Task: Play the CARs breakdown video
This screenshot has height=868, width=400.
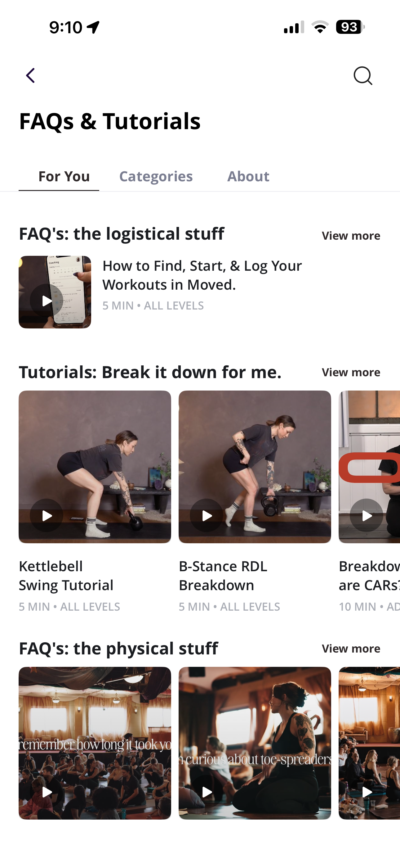Action: [366, 515]
